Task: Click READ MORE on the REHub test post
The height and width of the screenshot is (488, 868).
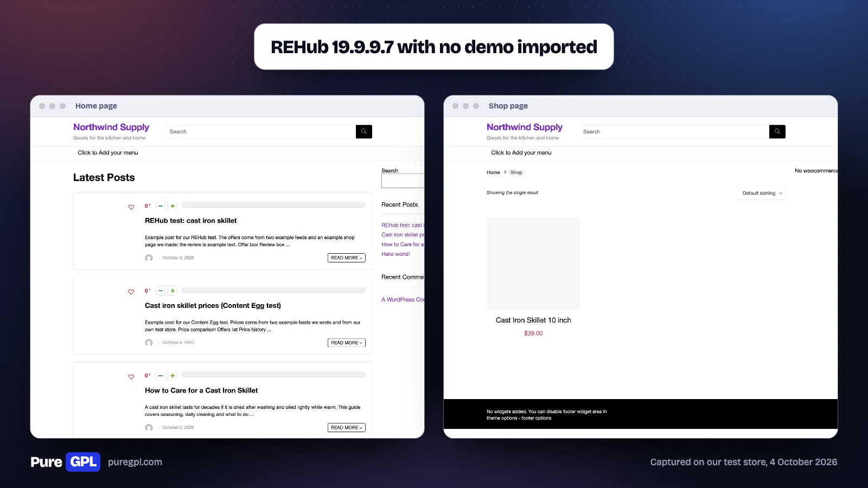Action: point(347,258)
